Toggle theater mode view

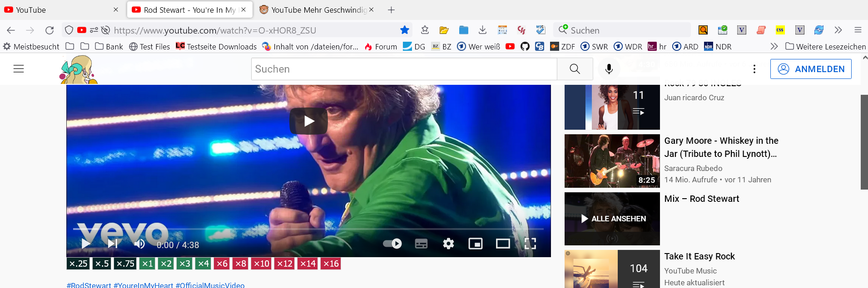[502, 244]
